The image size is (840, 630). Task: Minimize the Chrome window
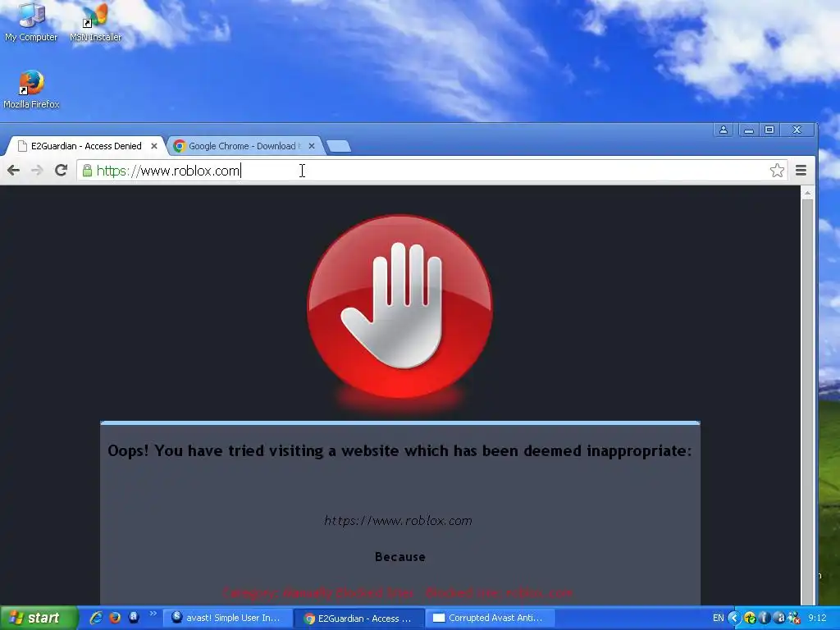(749, 130)
